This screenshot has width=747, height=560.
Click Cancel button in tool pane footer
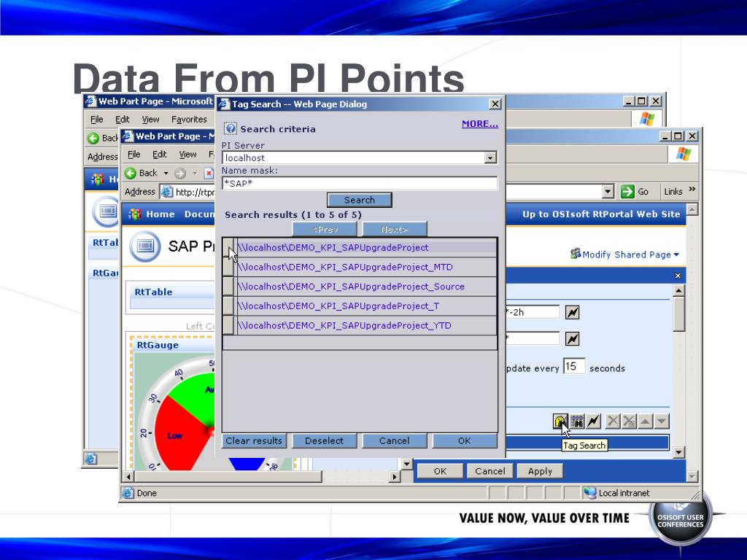(x=489, y=471)
